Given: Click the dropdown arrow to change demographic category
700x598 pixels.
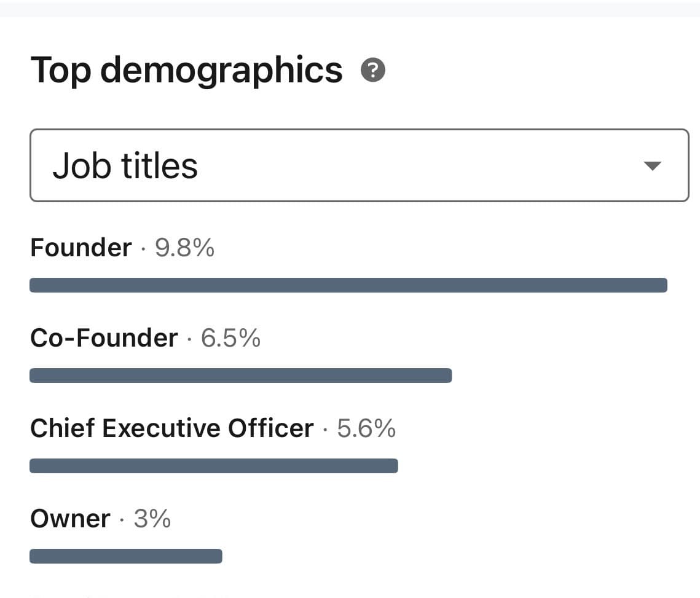Looking at the screenshot, I should 653,165.
